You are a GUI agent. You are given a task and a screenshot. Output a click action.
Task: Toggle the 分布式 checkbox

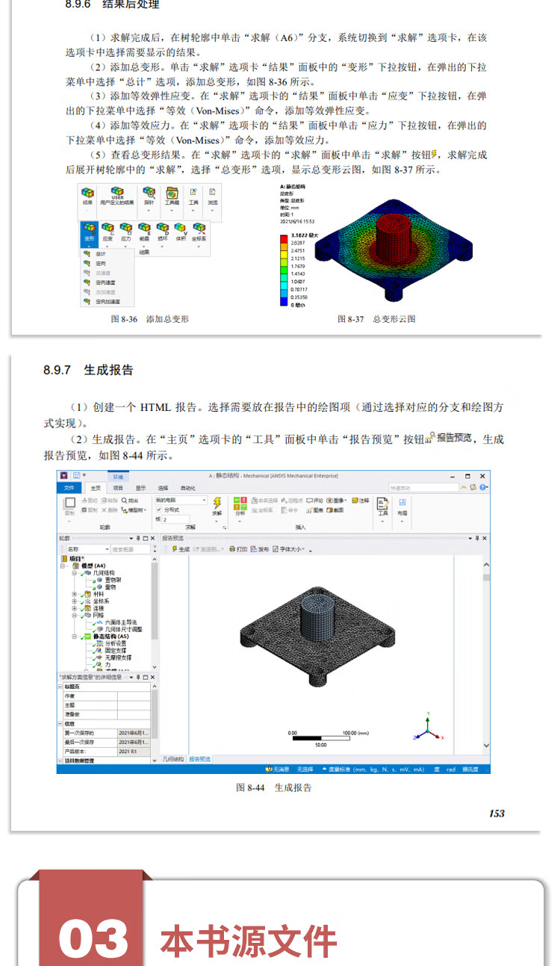[x=159, y=510]
